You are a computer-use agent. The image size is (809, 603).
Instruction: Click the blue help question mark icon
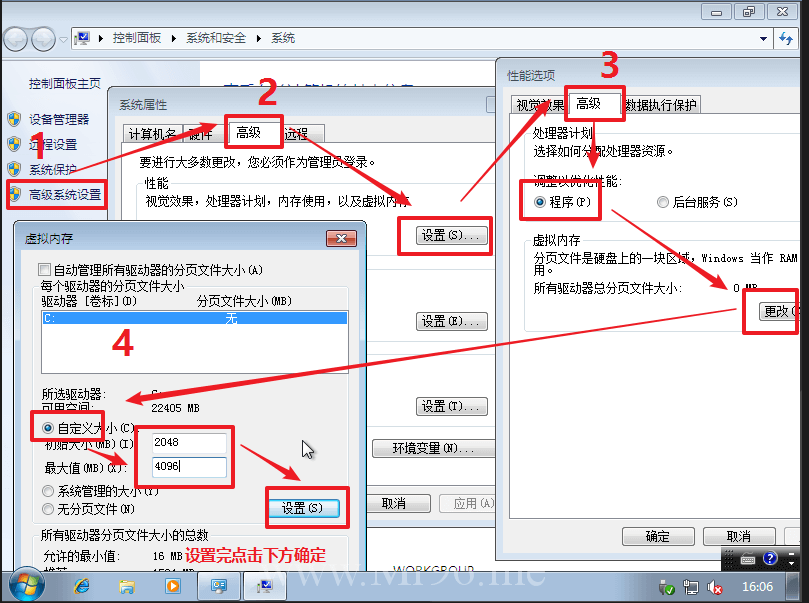770,558
